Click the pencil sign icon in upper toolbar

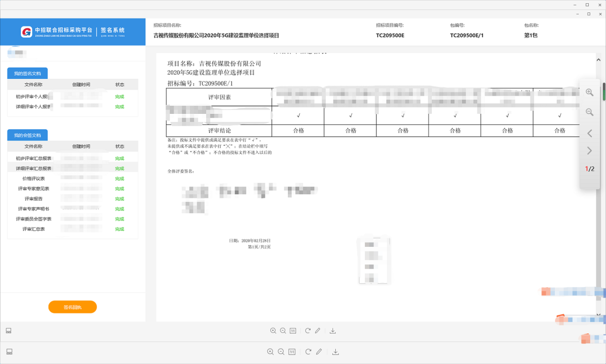[x=318, y=331]
